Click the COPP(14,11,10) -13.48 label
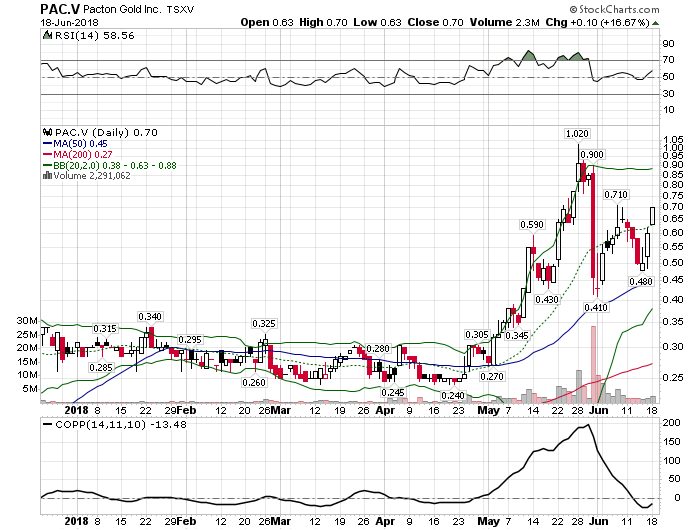 pyautogui.click(x=121, y=424)
